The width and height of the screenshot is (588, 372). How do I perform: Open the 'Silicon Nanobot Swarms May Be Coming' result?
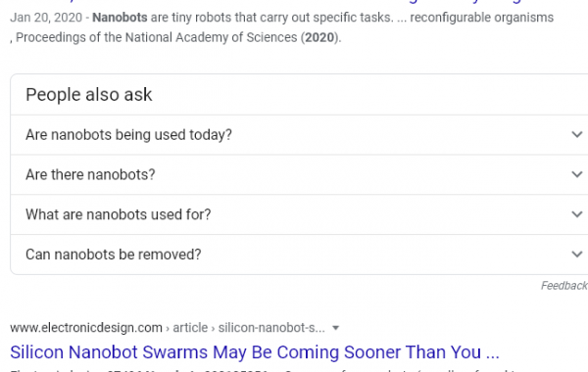click(x=255, y=352)
